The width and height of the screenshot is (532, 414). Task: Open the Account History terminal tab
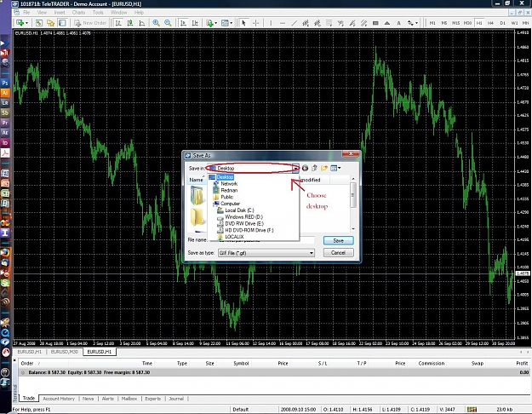coord(59,399)
